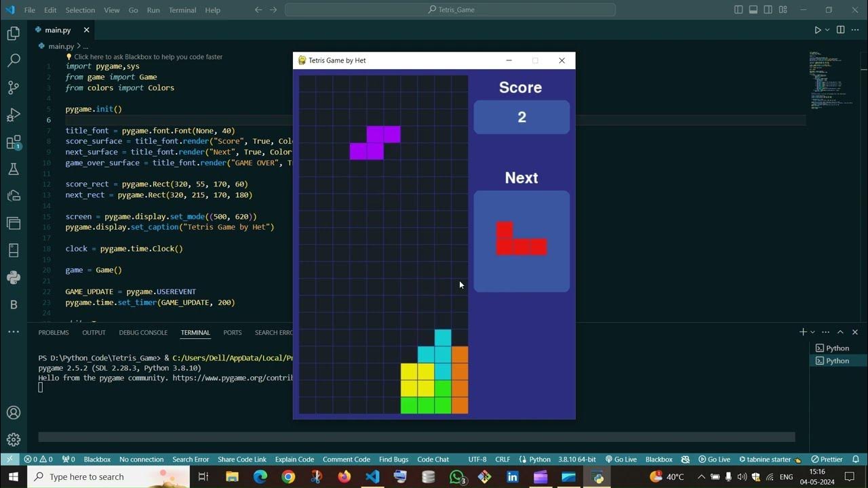
Task: Create a new terminal with plus icon
Action: click(803, 332)
